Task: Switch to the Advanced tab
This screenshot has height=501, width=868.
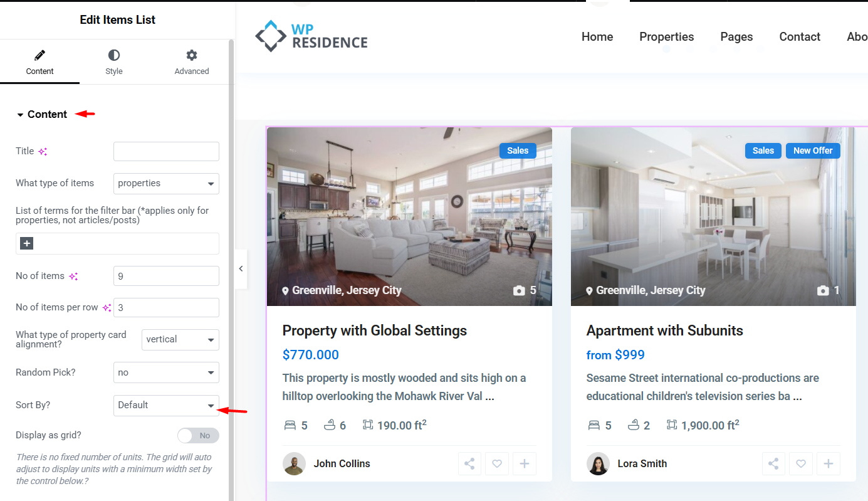Action: [191, 62]
